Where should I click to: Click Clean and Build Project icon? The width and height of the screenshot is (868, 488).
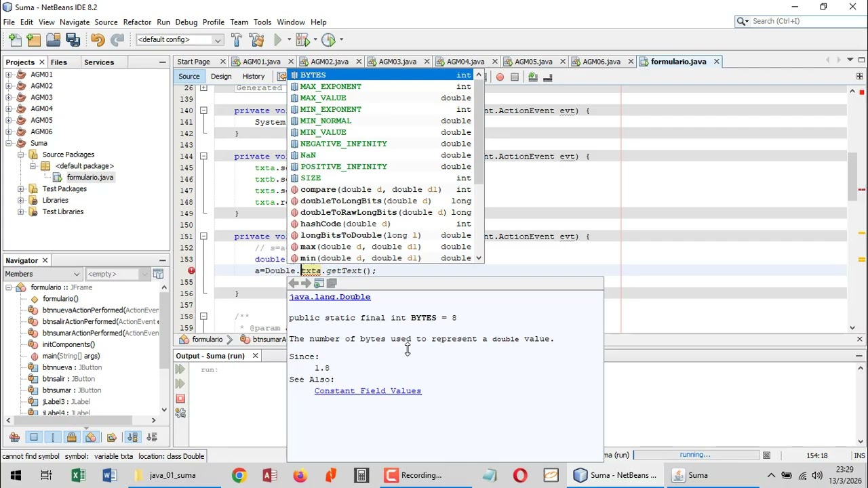coord(256,40)
